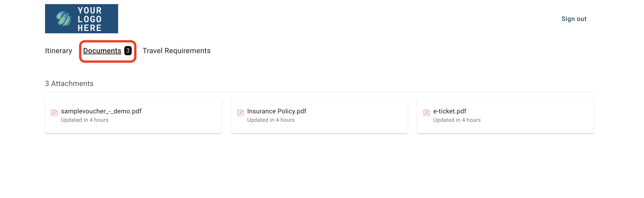This screenshot has width=644, height=198.
Task: Open the e-ticket.pdf file name
Action: pos(450,111)
